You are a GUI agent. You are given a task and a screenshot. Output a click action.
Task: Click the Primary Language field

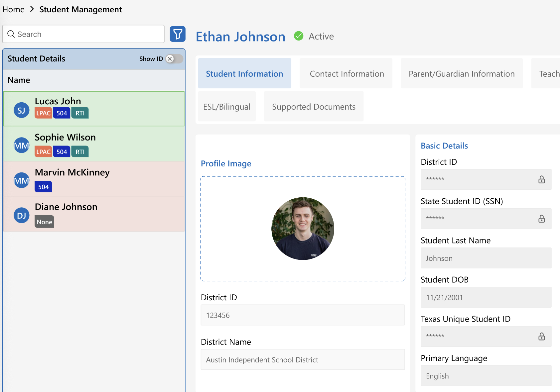(486, 376)
